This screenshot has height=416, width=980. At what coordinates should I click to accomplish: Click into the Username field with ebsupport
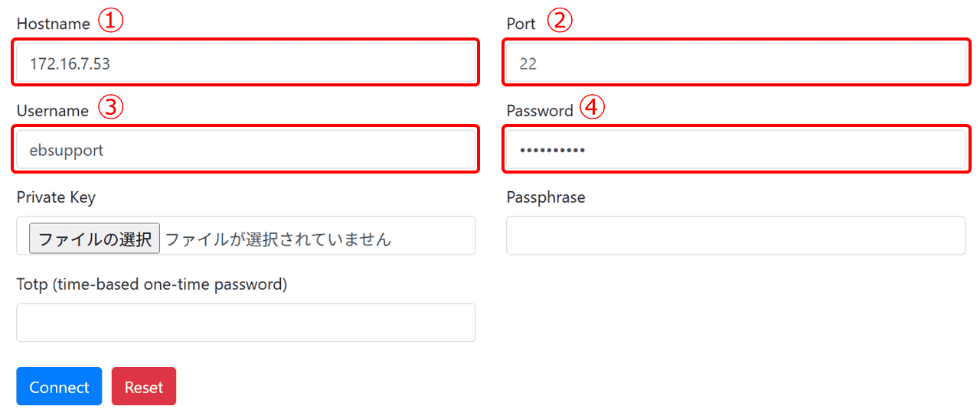(246, 150)
